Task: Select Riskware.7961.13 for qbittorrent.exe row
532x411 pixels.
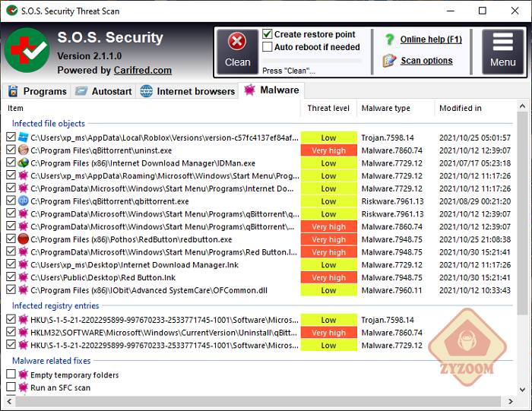Action: pos(393,201)
